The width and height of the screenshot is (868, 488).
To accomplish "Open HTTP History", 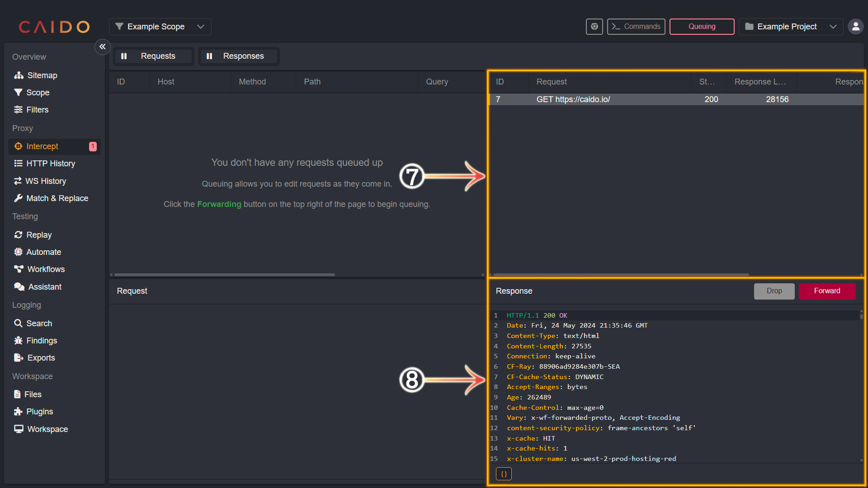I will click(54, 164).
